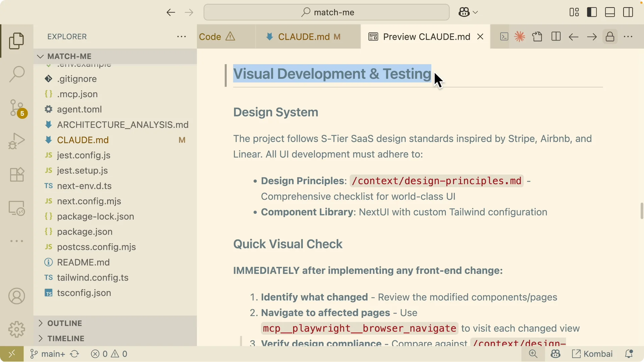The width and height of the screenshot is (644, 362).
Task: Click the Design System heading text
Action: (276, 112)
